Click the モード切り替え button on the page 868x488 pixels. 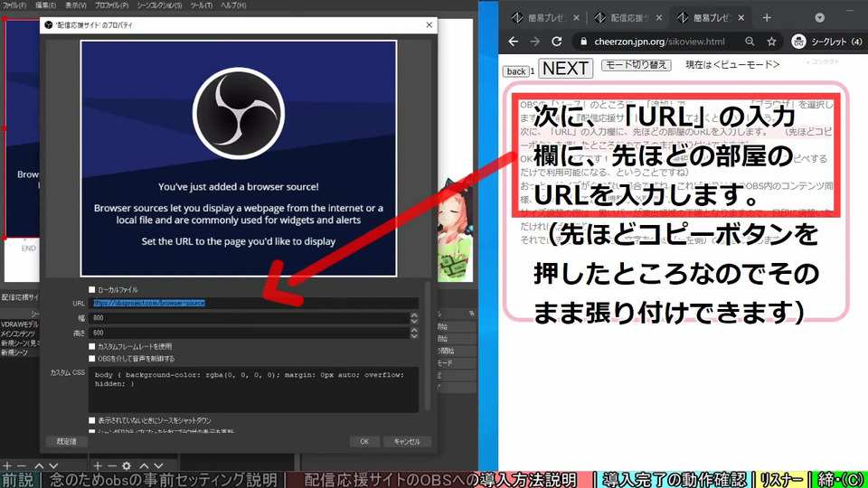click(x=637, y=65)
